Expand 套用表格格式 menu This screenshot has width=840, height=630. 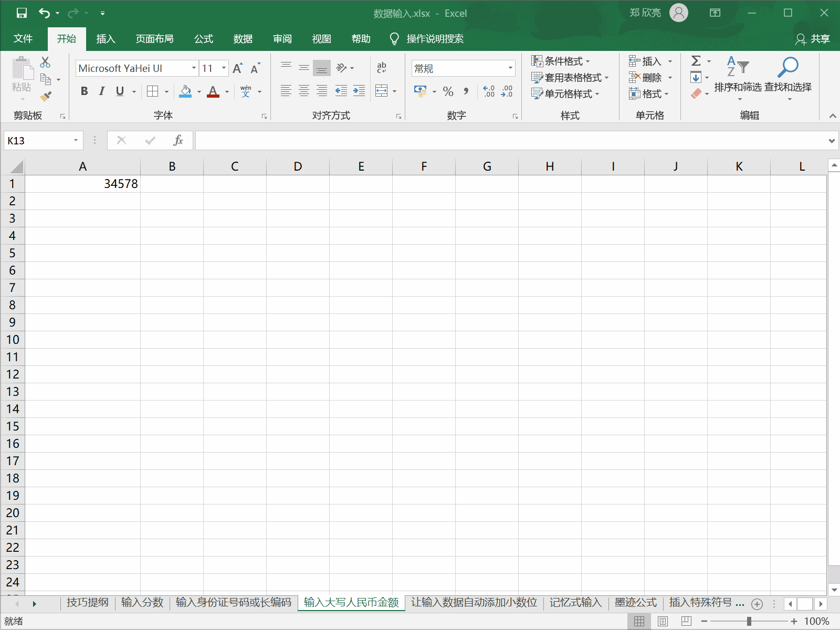coord(570,77)
